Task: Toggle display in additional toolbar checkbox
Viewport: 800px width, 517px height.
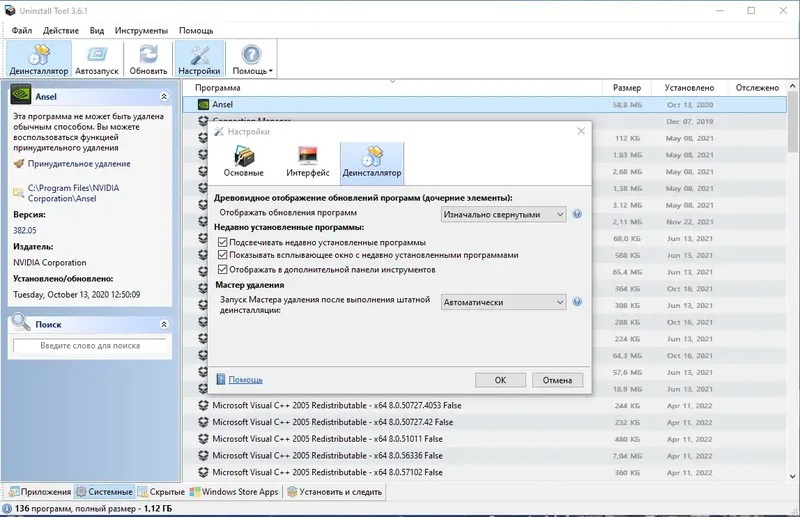Action: [222, 269]
